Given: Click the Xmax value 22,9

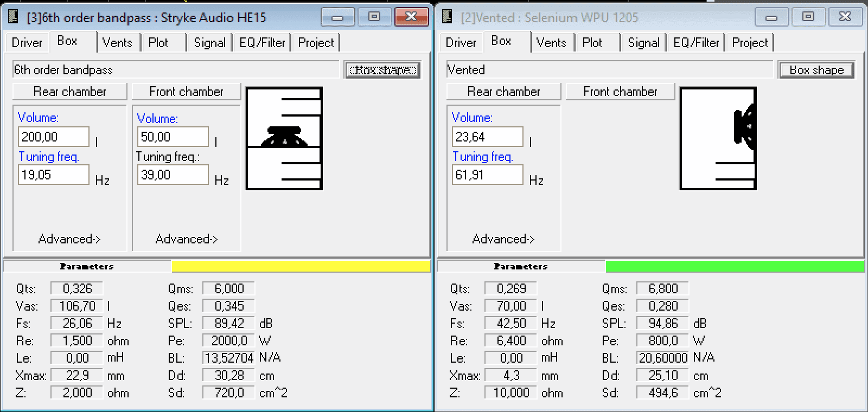Looking at the screenshot, I should point(76,376).
